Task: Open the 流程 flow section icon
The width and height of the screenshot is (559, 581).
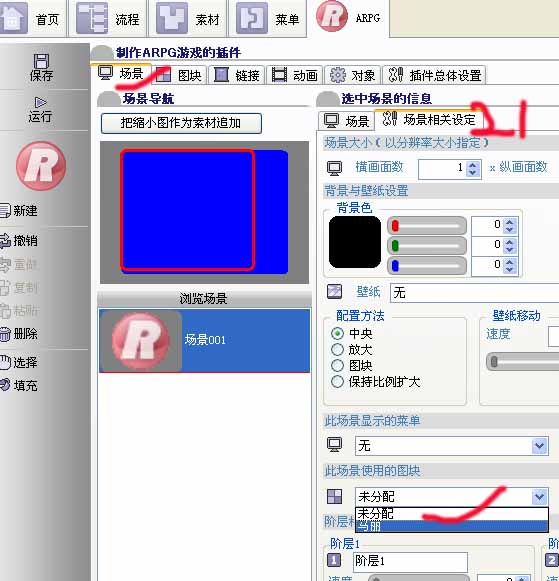Action: coord(92,18)
